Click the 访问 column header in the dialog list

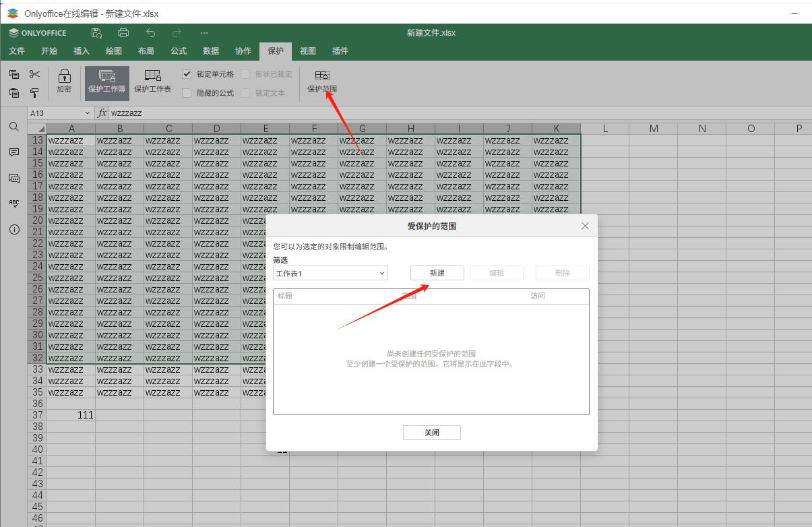[x=538, y=296]
